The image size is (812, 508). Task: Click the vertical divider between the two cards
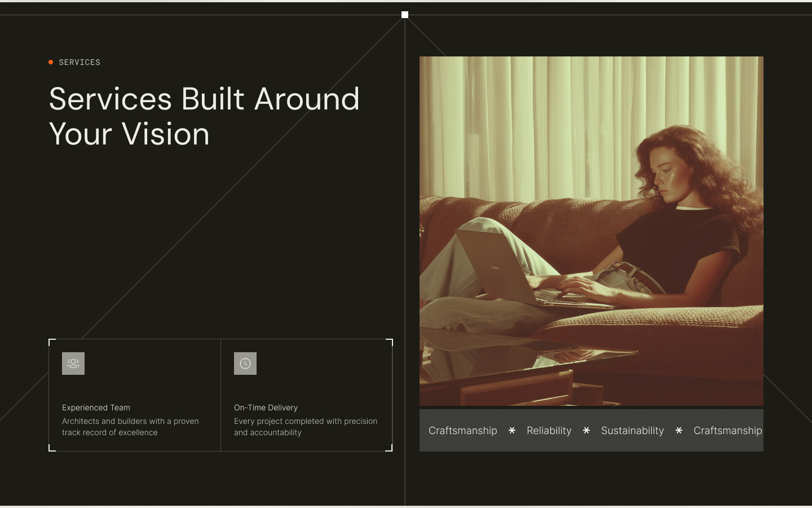coord(220,395)
